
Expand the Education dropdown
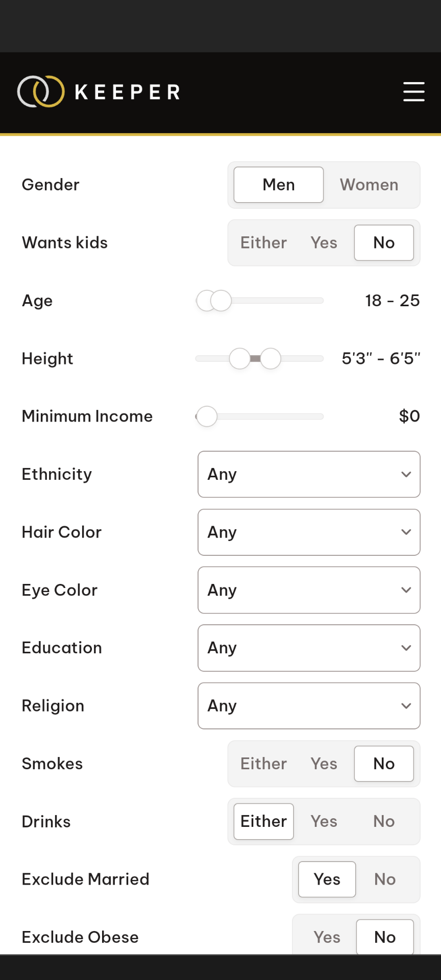309,648
